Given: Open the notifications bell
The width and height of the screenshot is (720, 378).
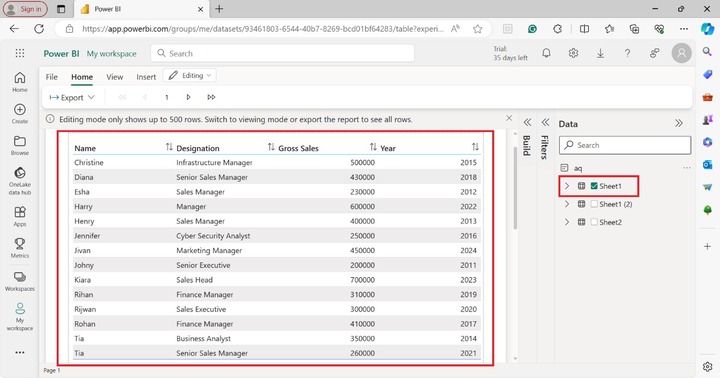Looking at the screenshot, I should coord(546,53).
